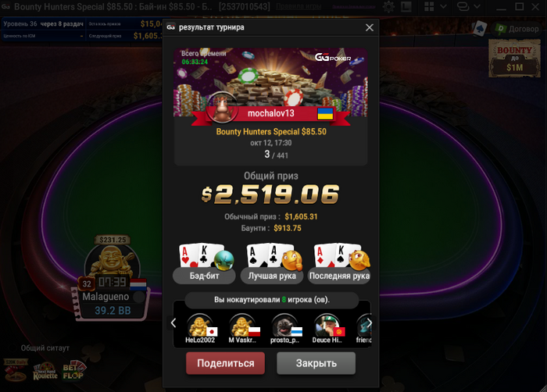Open the Правила игры link
Screen dimensions: 547x392
click(299, 6)
